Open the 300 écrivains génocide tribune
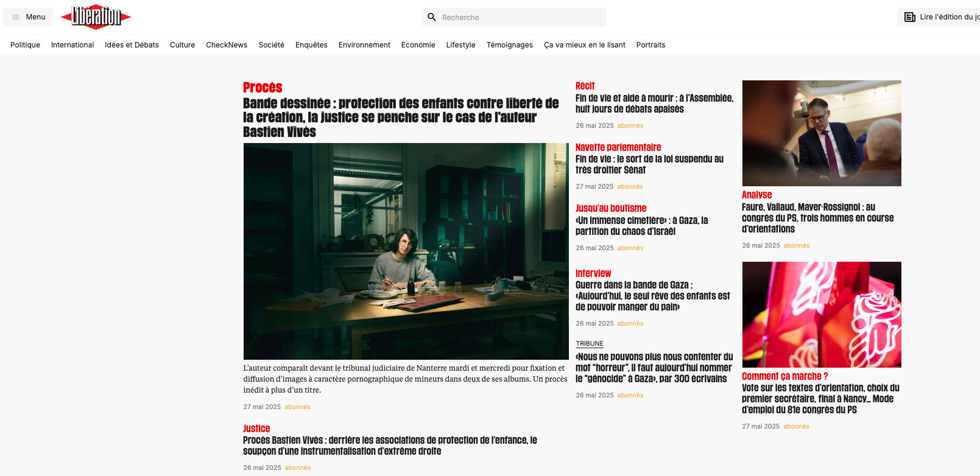 coord(654,368)
